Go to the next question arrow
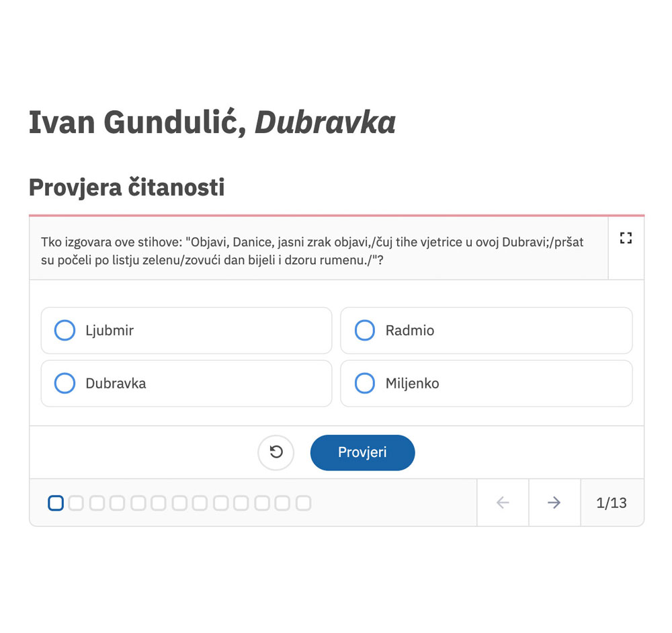 [554, 503]
